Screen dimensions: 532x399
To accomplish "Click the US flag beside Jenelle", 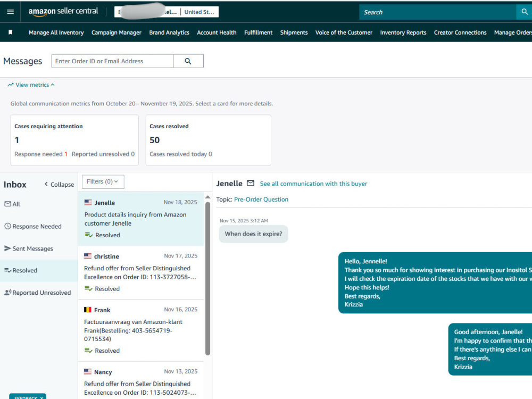I will coord(88,202).
